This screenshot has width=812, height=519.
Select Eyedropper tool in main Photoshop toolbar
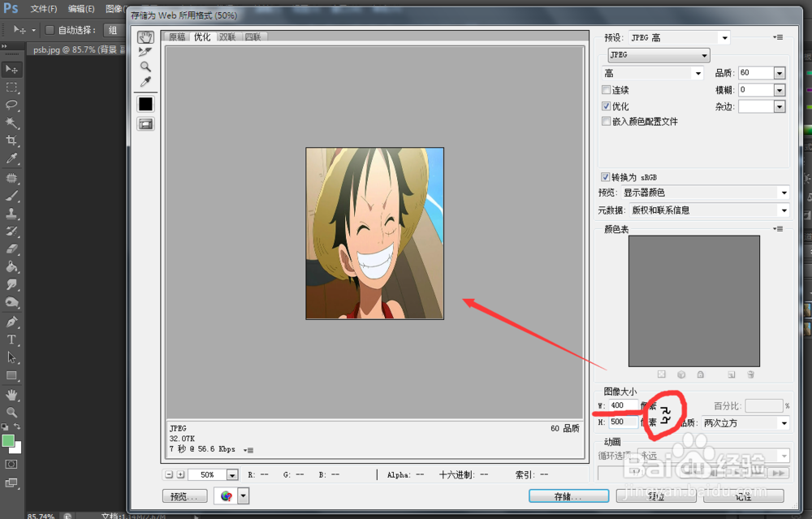11,158
